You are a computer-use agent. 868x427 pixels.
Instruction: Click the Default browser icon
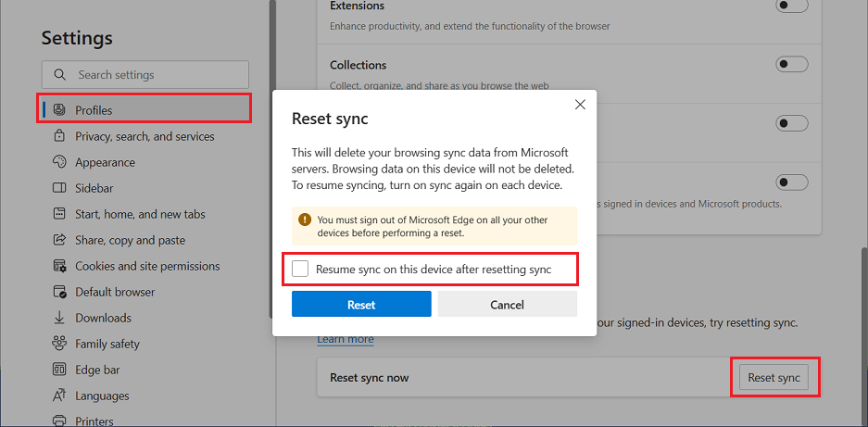pyautogui.click(x=59, y=292)
